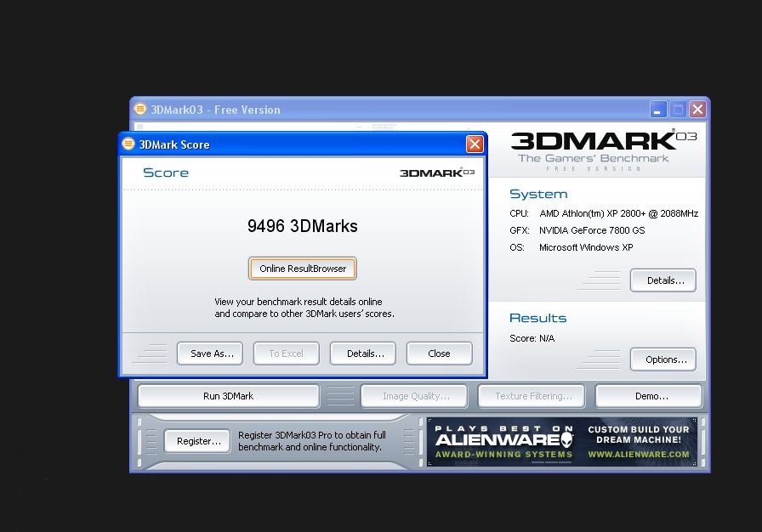This screenshot has height=532, width=762.
Task: Click the 3DMark Score dialog title icon
Action: 128,144
